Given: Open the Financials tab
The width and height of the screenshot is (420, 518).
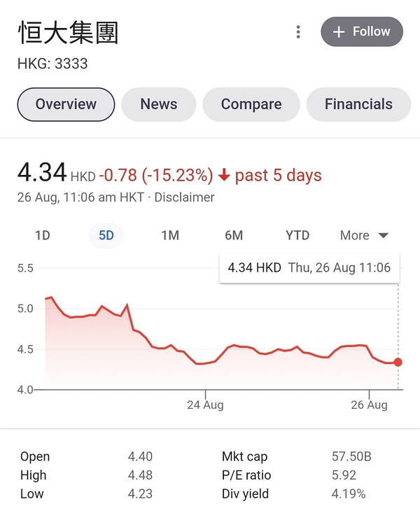Looking at the screenshot, I should pos(358,104).
